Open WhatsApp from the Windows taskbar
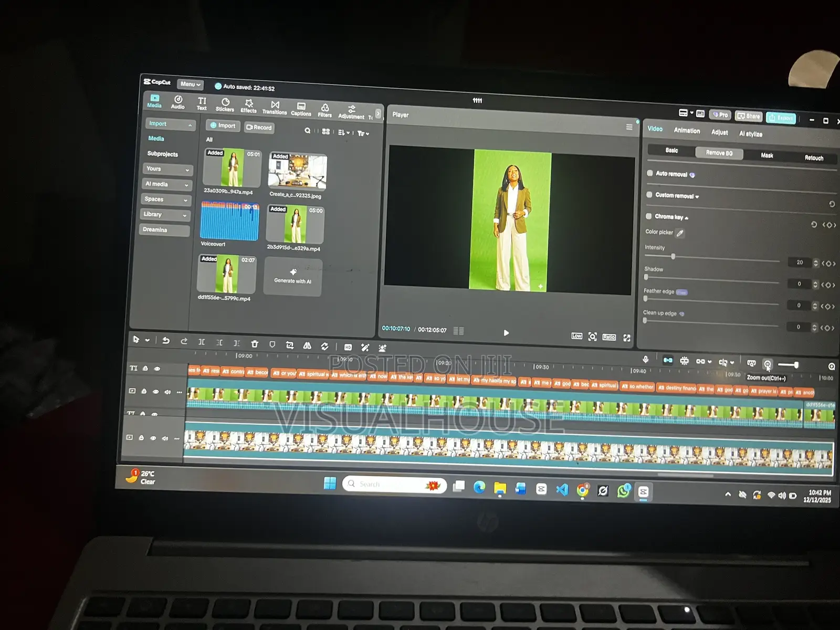Image resolution: width=840 pixels, height=630 pixels. coord(623,490)
